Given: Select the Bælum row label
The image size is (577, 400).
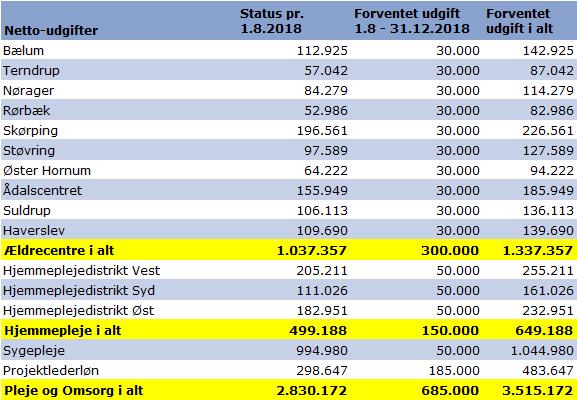Looking at the screenshot, I should 24,50.
